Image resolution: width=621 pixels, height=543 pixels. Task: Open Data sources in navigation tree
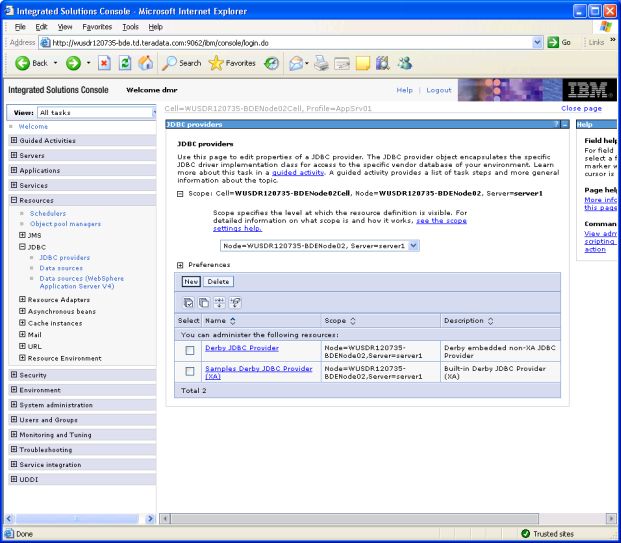(x=61, y=268)
